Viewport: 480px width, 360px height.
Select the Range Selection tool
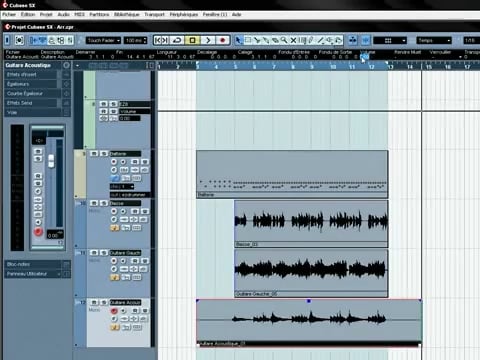(248, 40)
